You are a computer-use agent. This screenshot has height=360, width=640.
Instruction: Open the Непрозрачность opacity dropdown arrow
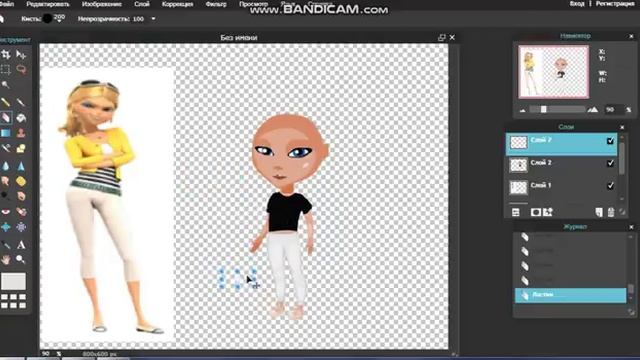coord(153,19)
